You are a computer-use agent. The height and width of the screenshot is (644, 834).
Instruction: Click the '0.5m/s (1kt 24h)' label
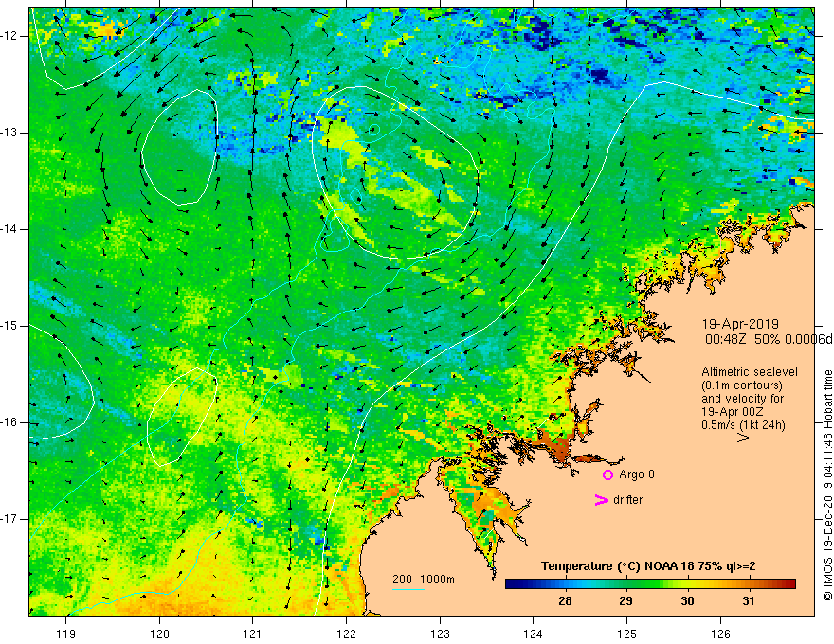coord(743,425)
